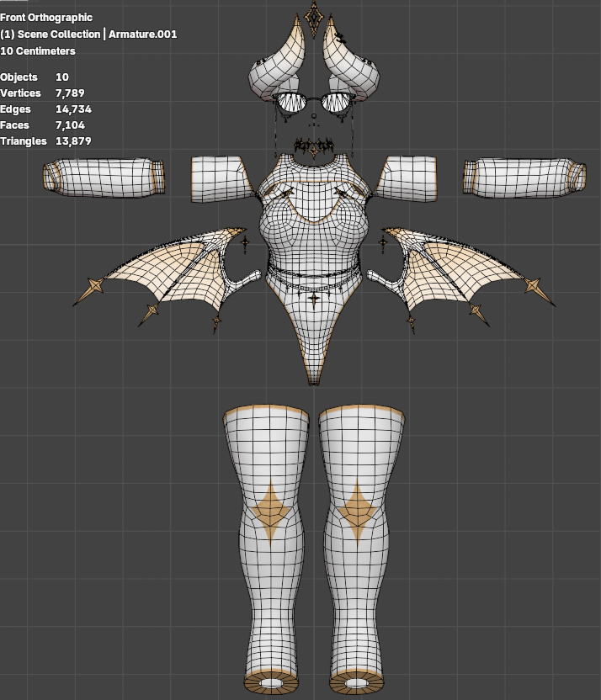
Task: Select the horn mesh on the right
Action: [x=353, y=67]
